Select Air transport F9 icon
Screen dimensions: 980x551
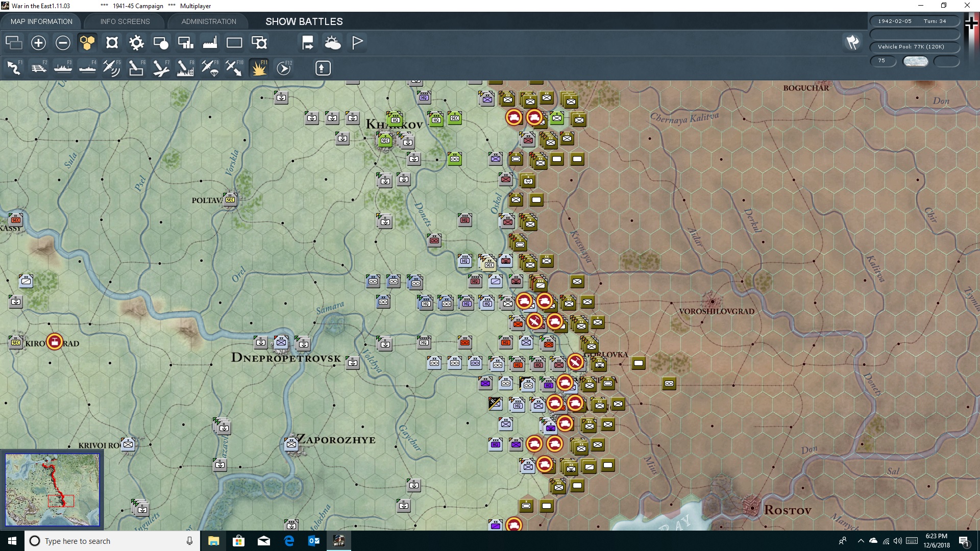pos(210,68)
